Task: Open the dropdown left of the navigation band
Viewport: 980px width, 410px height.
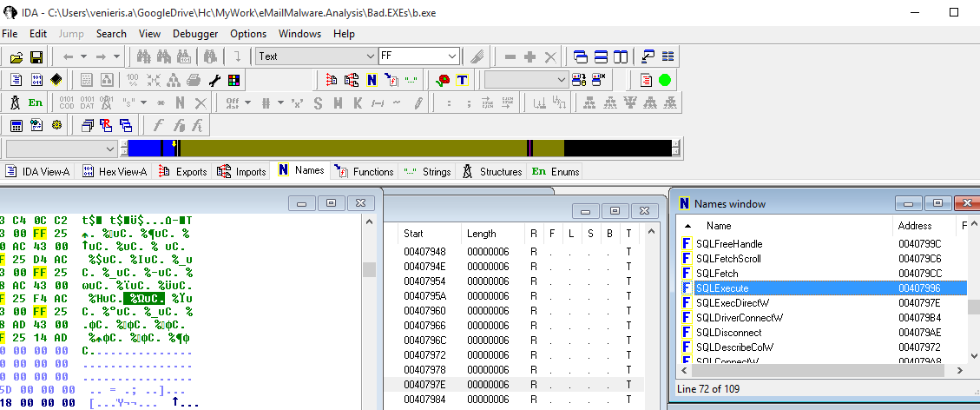Action: coord(109,149)
